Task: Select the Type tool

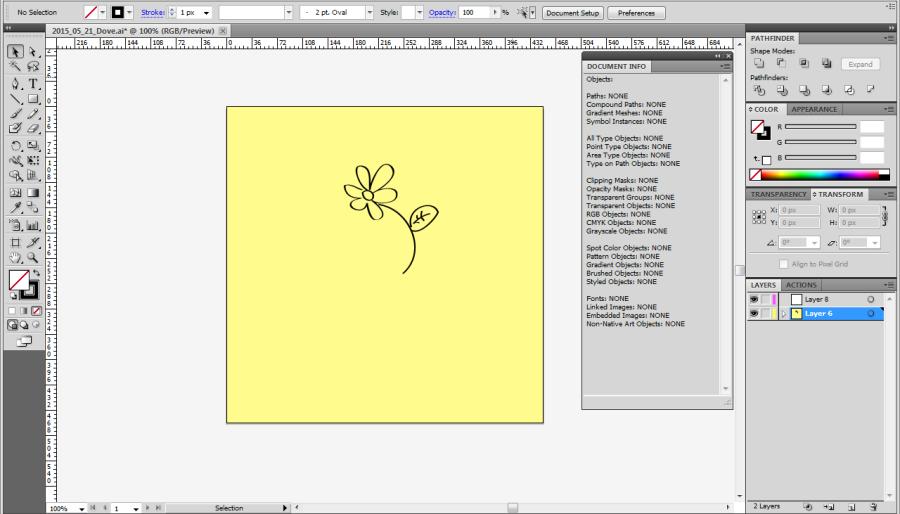Action: click(33, 84)
